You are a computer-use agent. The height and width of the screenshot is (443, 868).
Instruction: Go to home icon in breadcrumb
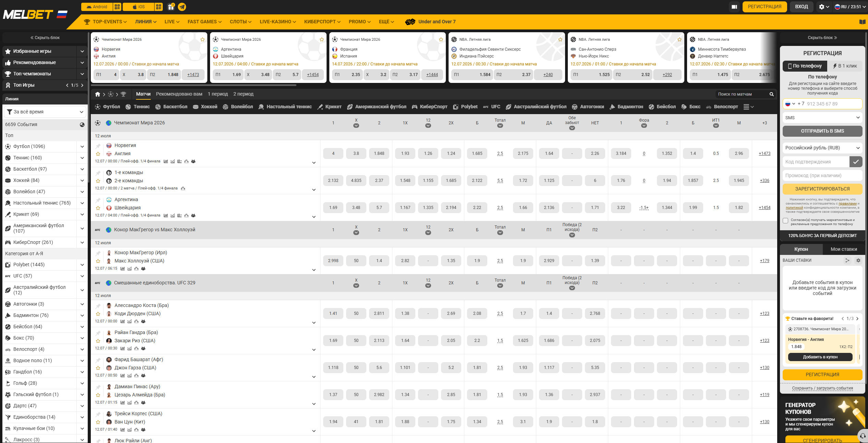pyautogui.click(x=98, y=94)
